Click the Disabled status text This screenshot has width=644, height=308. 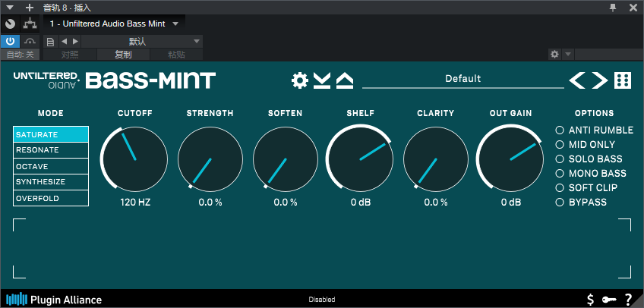click(x=322, y=300)
